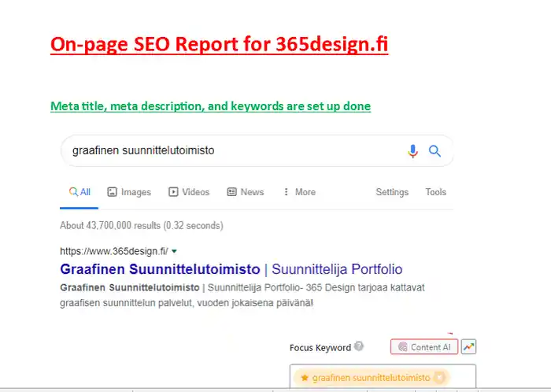This screenshot has width=551, height=392.
Task: Open search Tools
Action: pyautogui.click(x=436, y=192)
